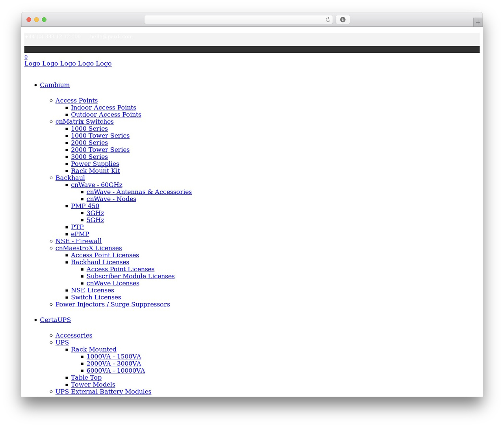Screen dimensions: 504x427
Task: Open Subscriber Module Licenses link
Action: [130, 277]
